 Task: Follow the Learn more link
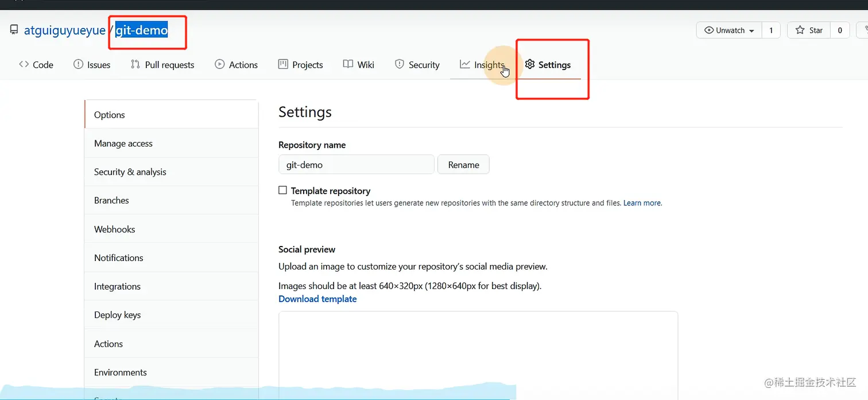642,203
